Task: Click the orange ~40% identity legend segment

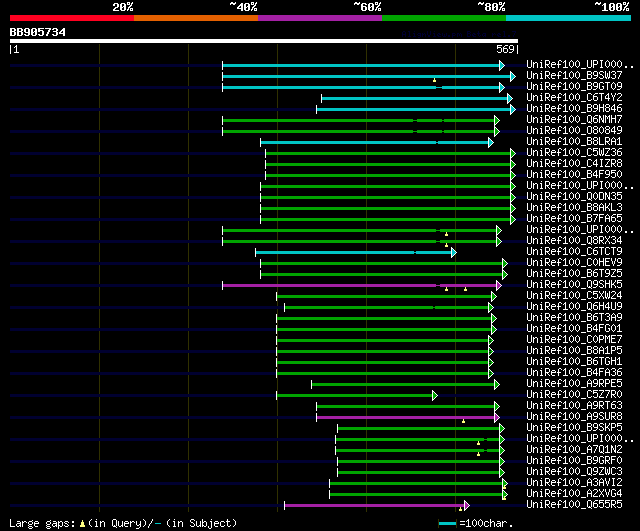Action: [x=196, y=18]
